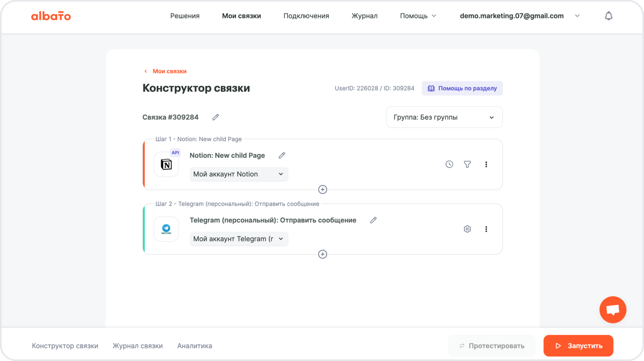
Task: Expand the Группа: Без группы dropdown
Action: [444, 117]
